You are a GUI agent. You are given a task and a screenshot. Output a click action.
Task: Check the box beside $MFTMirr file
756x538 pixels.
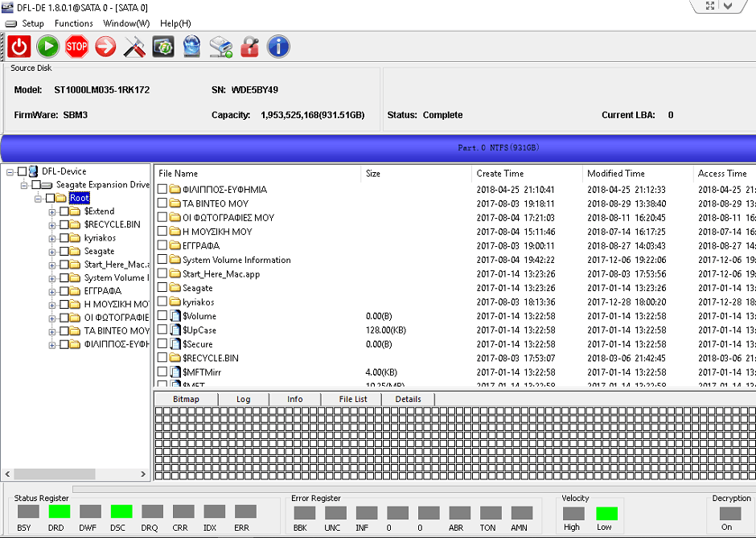coord(162,372)
